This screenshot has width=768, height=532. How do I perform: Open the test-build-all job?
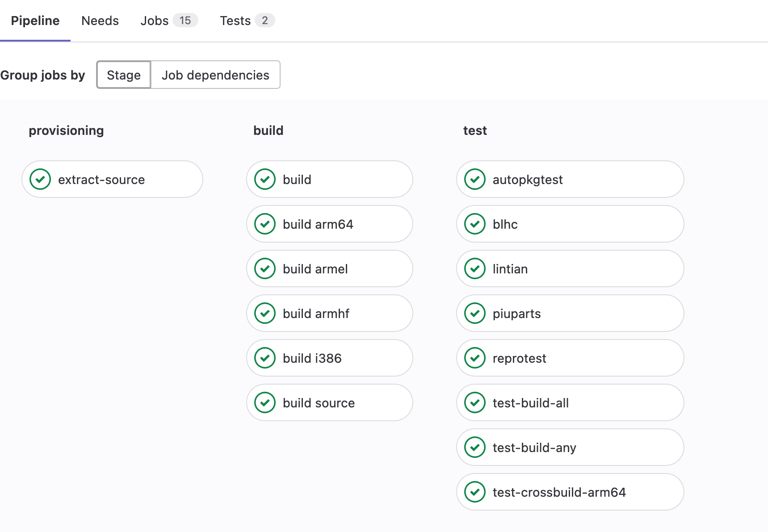click(x=530, y=403)
